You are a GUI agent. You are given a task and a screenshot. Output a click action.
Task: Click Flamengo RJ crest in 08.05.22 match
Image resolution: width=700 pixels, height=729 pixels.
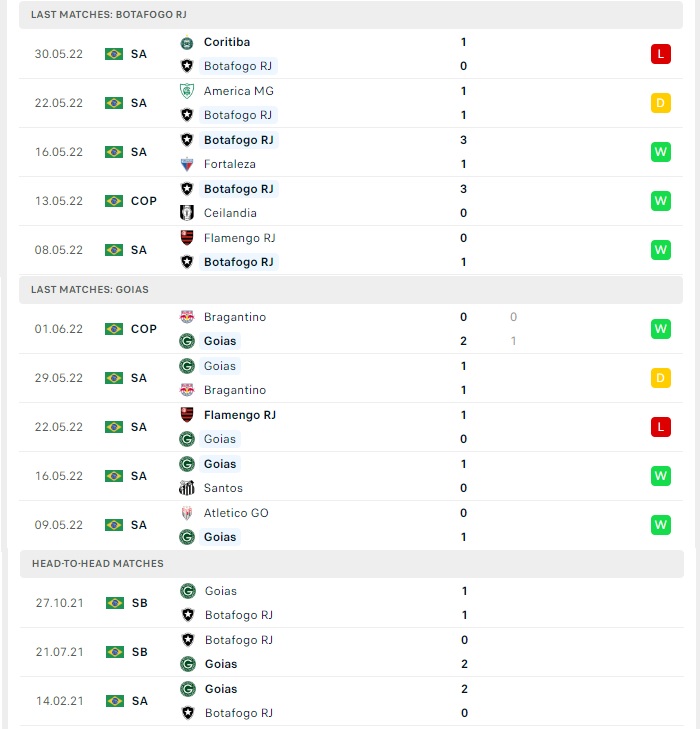point(187,238)
